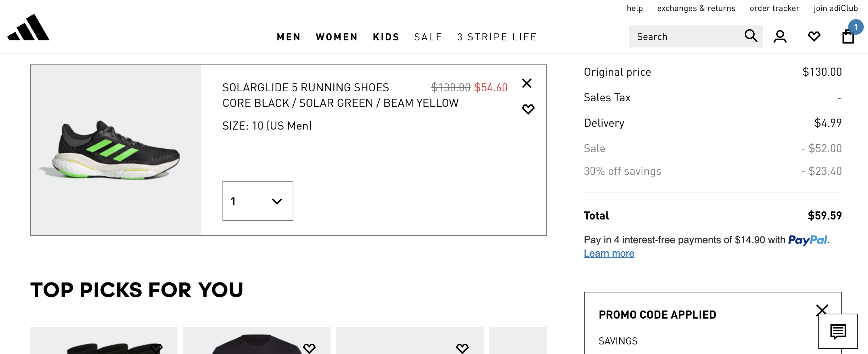Open the account profile icon

[x=779, y=36]
